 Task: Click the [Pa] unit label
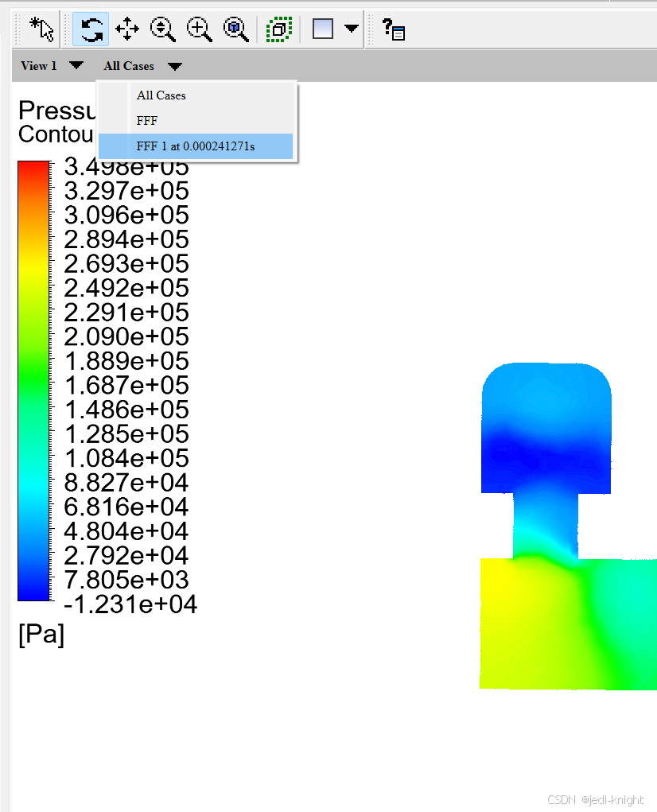(x=41, y=634)
